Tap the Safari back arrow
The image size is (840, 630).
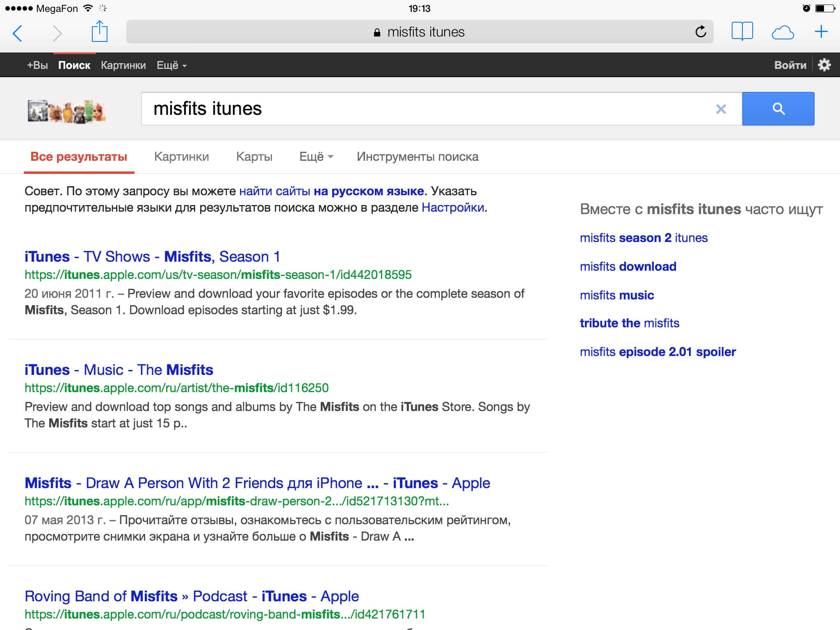coord(17,33)
